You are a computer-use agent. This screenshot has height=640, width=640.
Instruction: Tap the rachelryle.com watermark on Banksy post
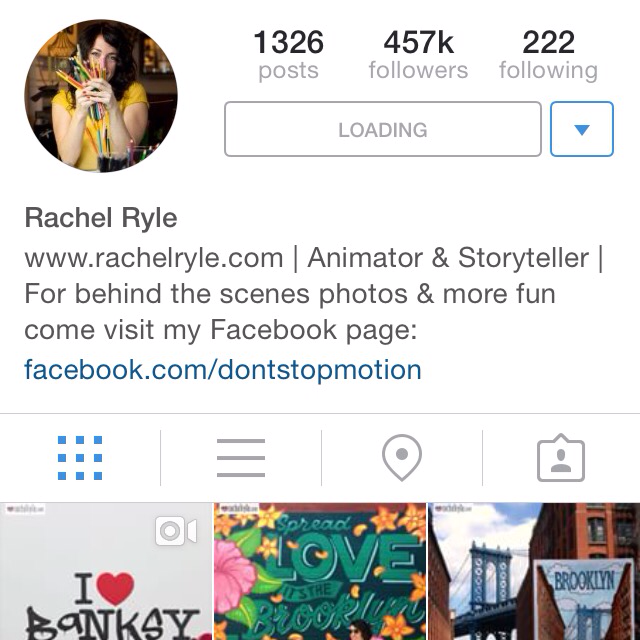(x=32, y=511)
